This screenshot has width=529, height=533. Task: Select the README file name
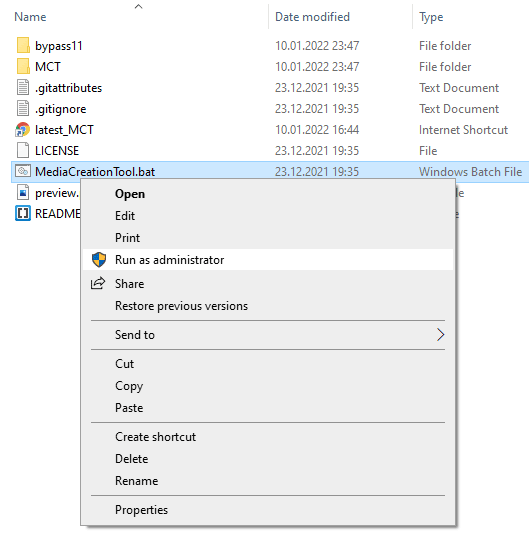tap(58, 213)
